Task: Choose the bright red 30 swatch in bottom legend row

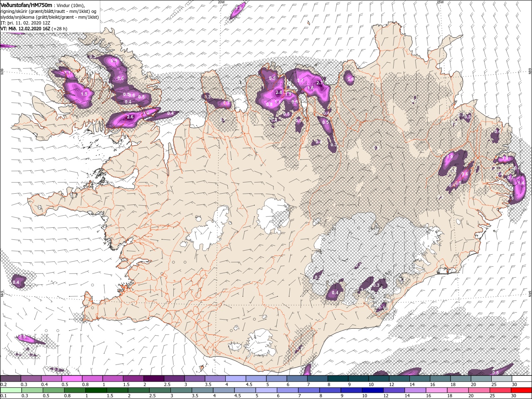Action: point(521,390)
